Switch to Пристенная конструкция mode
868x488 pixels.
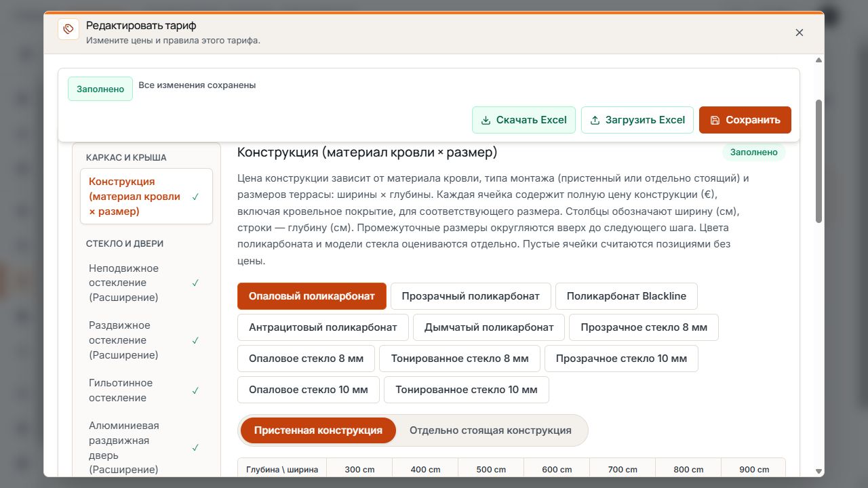[318, 430]
